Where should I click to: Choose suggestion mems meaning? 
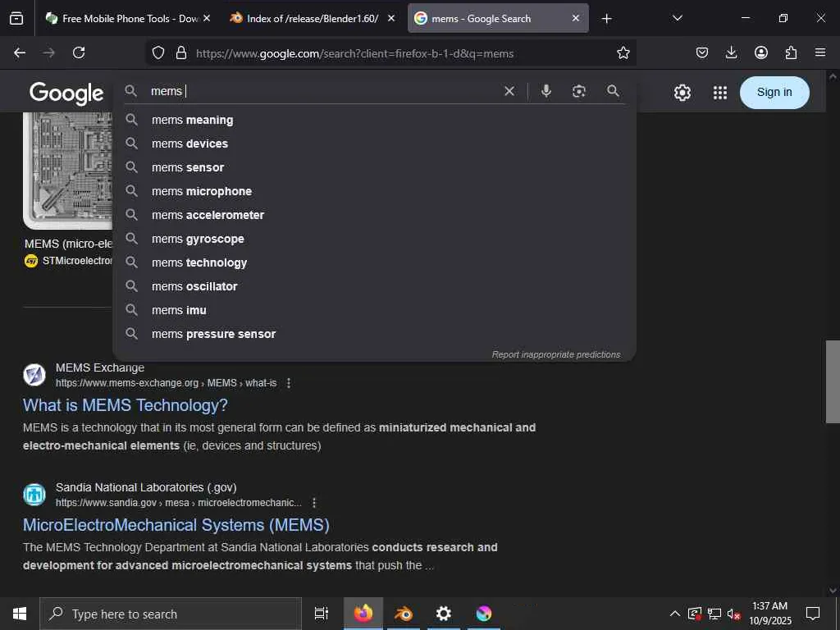click(x=374, y=120)
